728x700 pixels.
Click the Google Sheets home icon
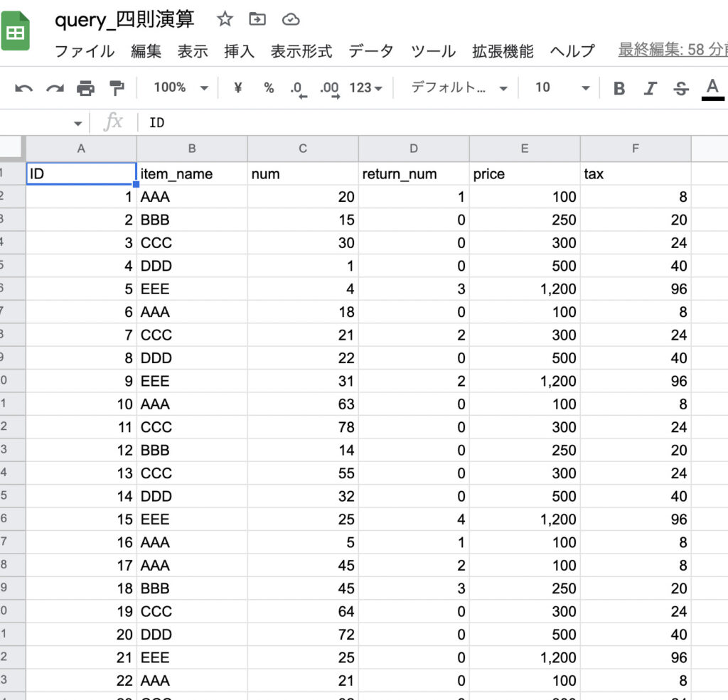(x=16, y=33)
